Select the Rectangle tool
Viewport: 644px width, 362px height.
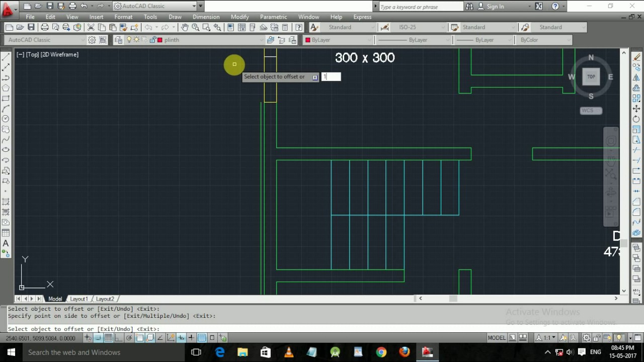coord(6,98)
